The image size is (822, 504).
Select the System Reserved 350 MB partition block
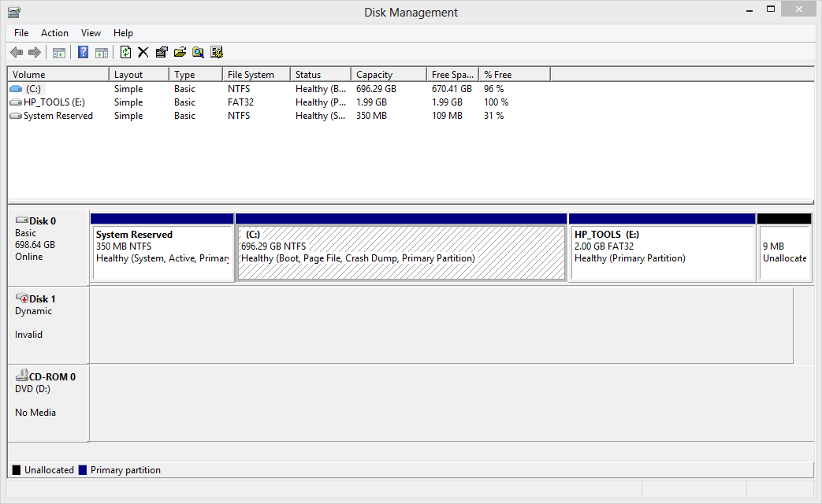click(x=162, y=247)
